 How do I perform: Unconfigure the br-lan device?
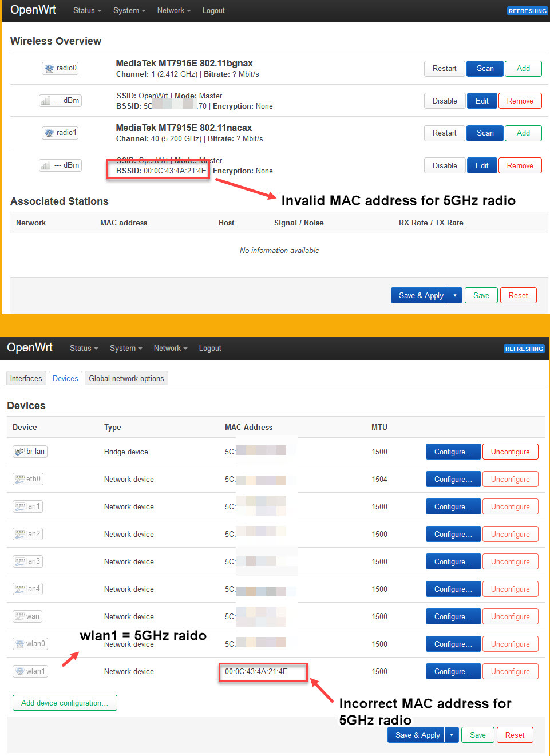511,452
